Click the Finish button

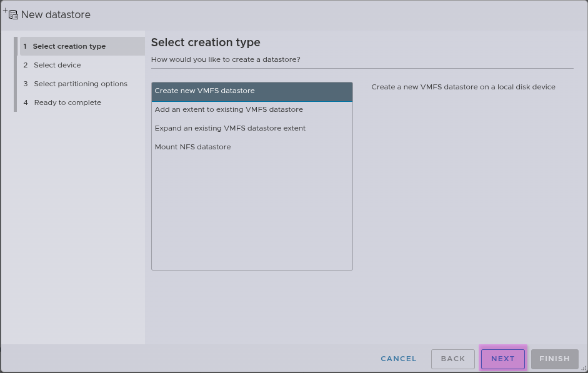554,359
